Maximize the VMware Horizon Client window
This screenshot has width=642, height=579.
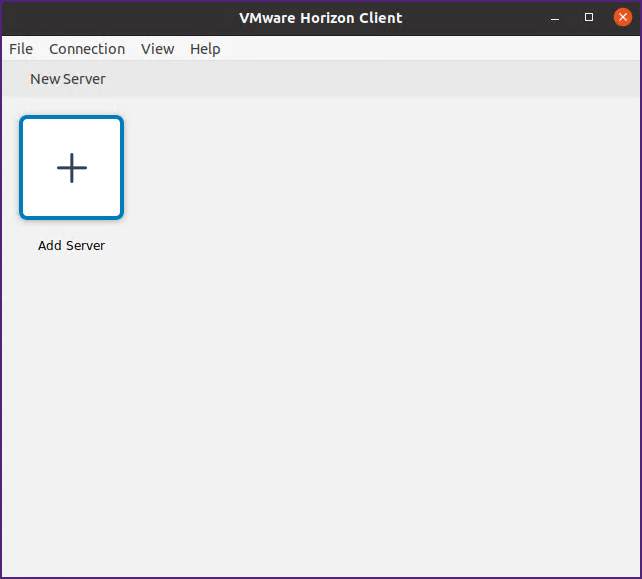[589, 17]
